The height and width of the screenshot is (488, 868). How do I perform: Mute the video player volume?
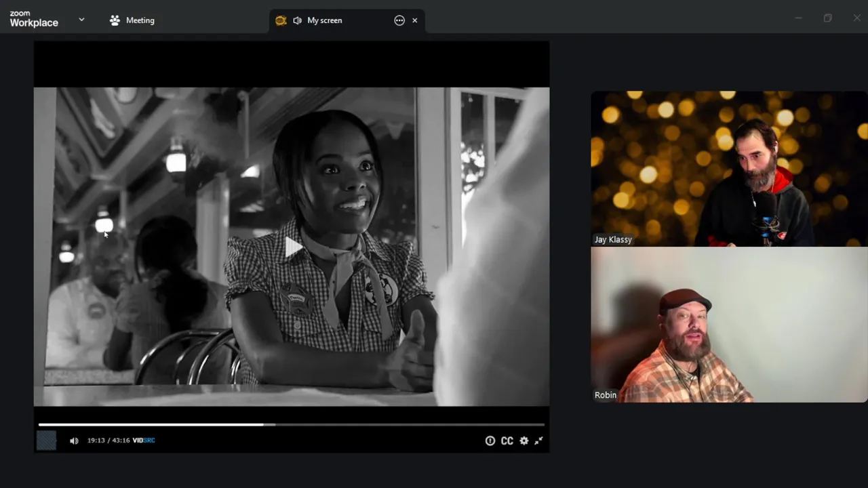click(x=74, y=441)
